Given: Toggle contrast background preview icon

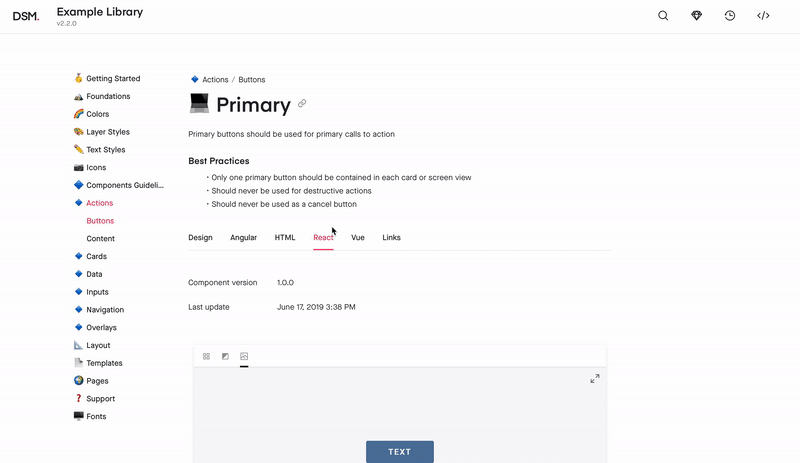Looking at the screenshot, I should 225,356.
